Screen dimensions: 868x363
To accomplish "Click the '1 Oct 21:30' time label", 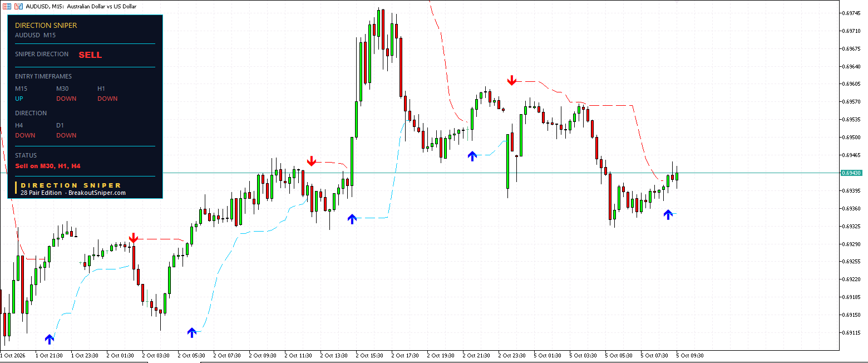I will click(x=49, y=355).
